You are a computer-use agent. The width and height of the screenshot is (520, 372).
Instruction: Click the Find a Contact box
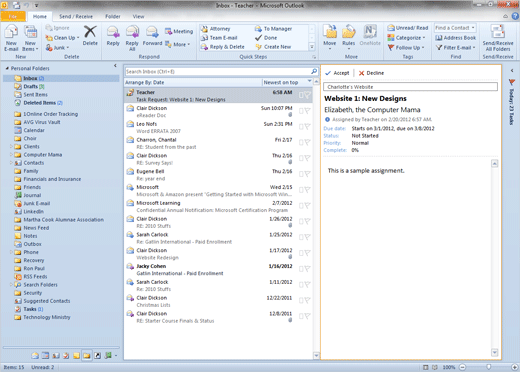[x=455, y=28]
